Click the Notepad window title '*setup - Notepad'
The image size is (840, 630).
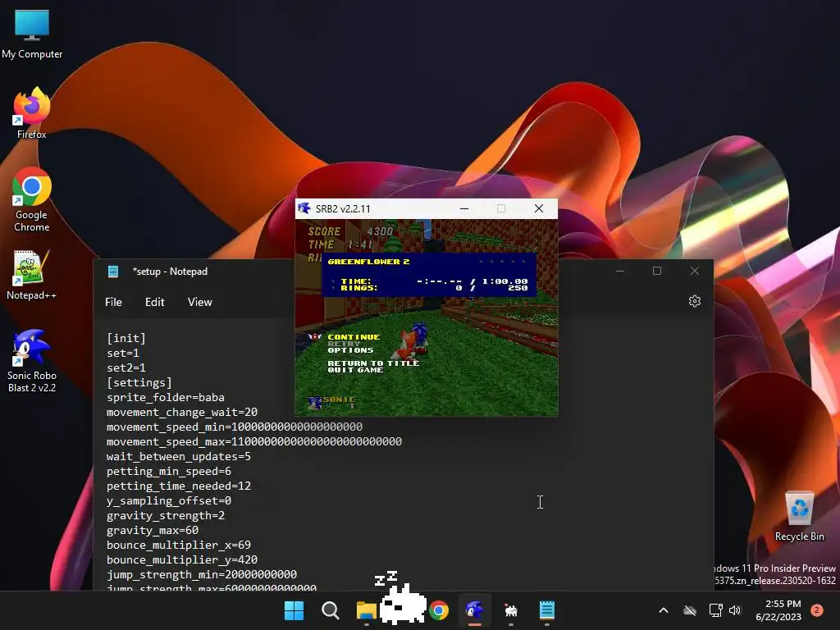click(170, 271)
